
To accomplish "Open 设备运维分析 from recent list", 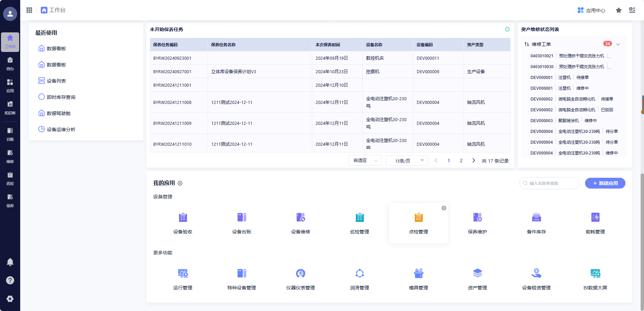I will (x=61, y=130).
